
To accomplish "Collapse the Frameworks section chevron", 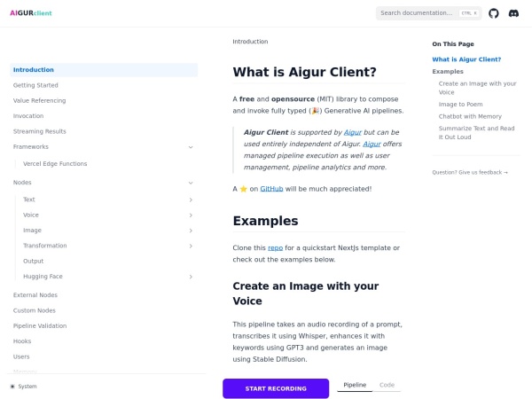I will [191, 147].
